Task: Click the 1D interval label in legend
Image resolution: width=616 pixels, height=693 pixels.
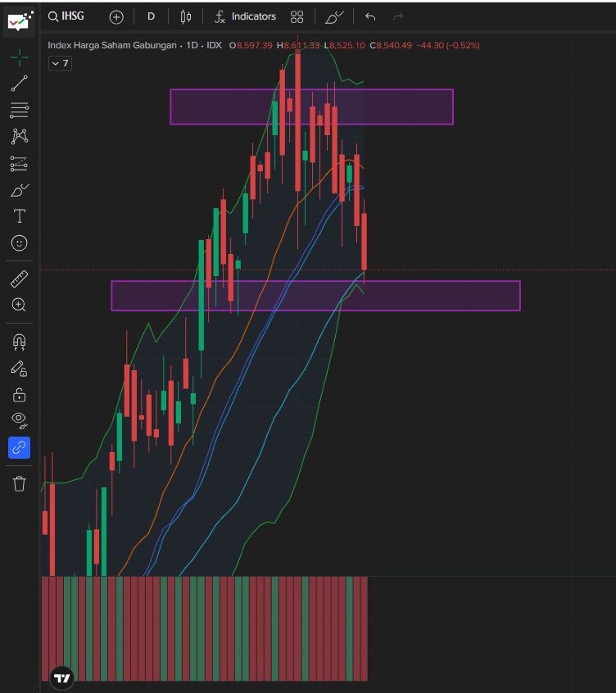Action: tap(192, 45)
